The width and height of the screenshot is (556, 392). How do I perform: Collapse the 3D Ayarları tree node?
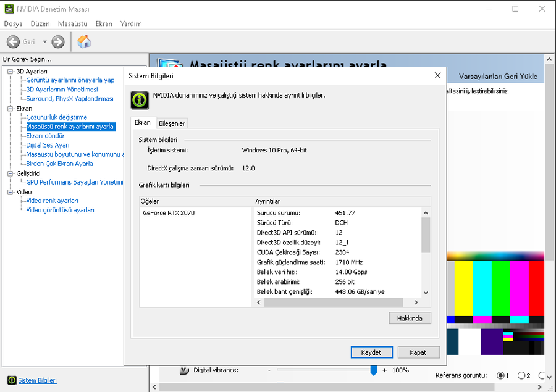(11, 72)
